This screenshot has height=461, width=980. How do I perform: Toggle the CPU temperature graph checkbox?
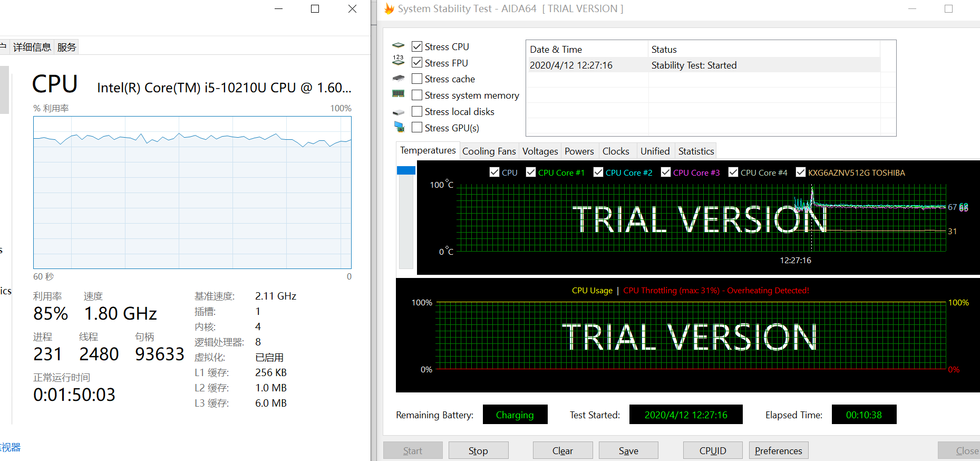tap(494, 172)
